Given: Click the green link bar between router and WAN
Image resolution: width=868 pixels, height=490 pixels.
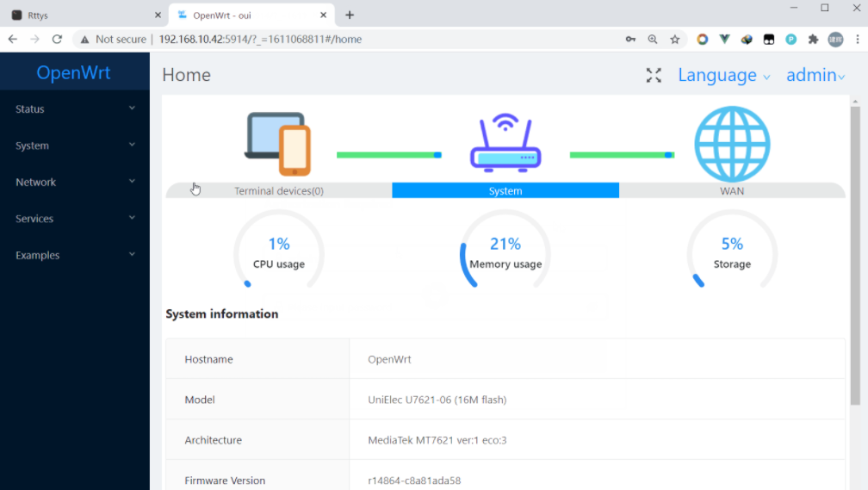Looking at the screenshot, I should click(x=623, y=155).
